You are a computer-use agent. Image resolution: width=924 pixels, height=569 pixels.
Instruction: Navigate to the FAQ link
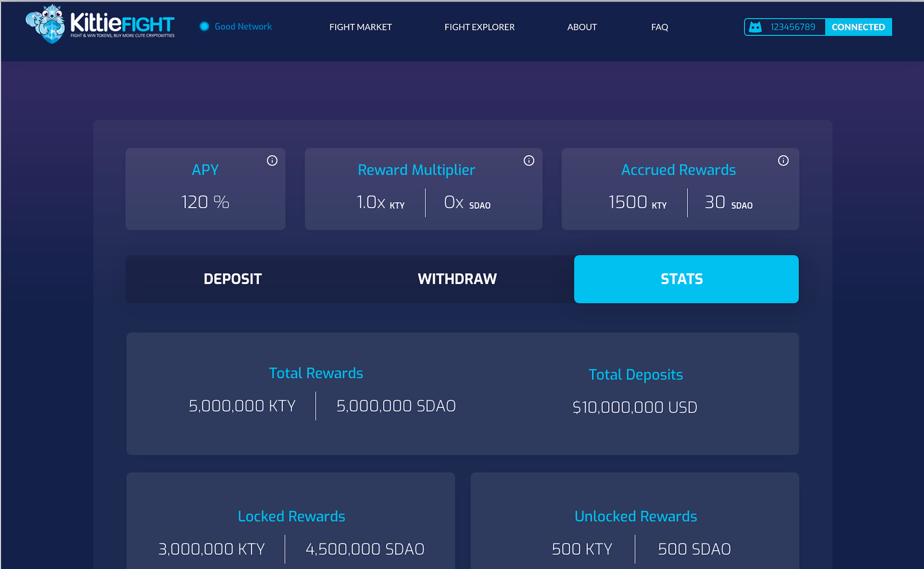point(659,27)
